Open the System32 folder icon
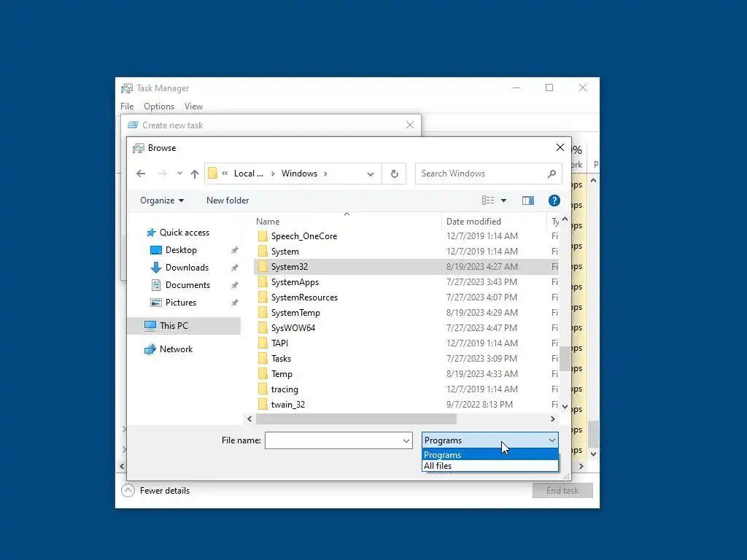Image resolution: width=747 pixels, height=560 pixels. click(x=263, y=267)
